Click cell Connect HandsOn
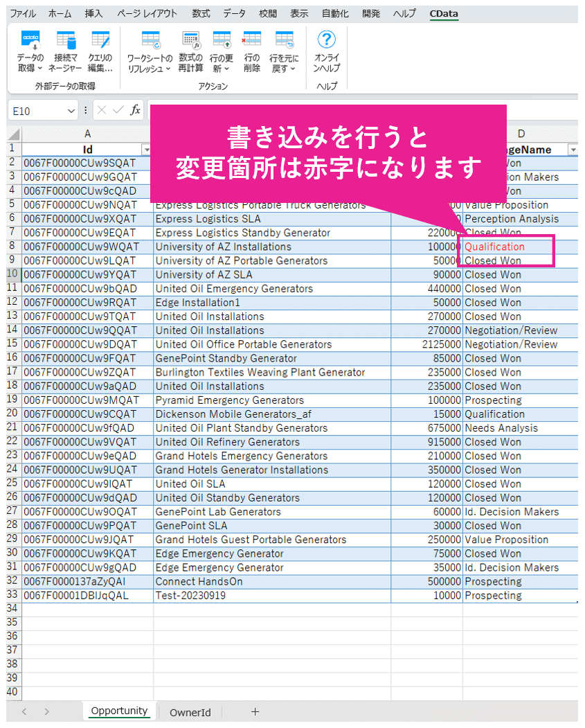 (x=272, y=581)
